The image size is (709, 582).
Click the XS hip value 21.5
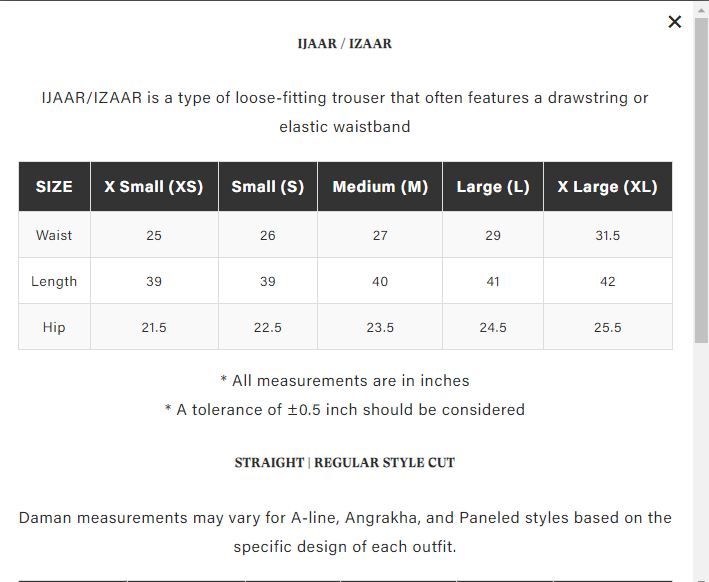click(154, 327)
